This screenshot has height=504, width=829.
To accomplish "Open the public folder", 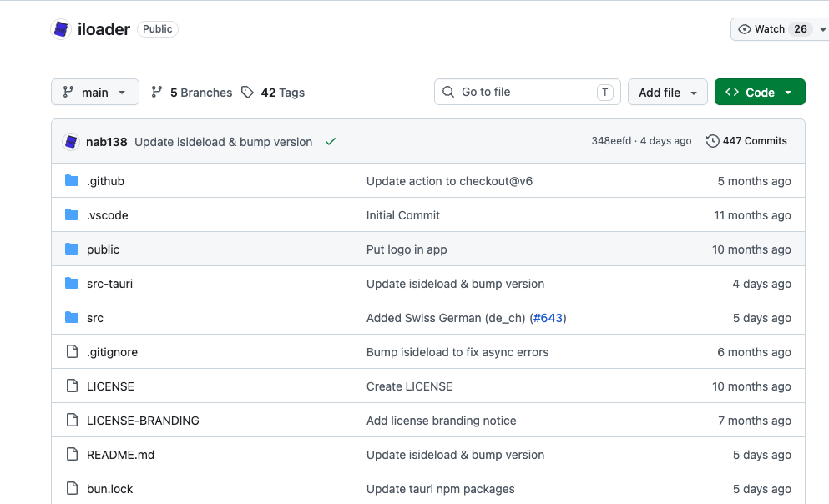I will pyautogui.click(x=103, y=249).
